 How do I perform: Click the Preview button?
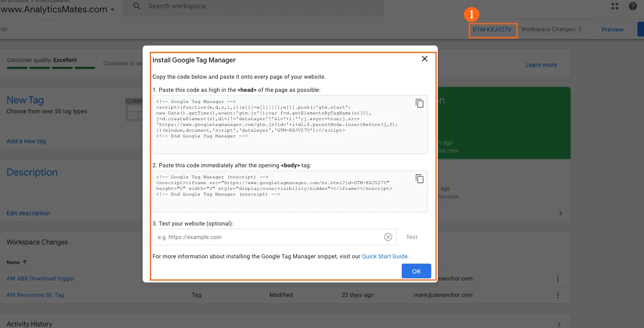tap(612, 30)
